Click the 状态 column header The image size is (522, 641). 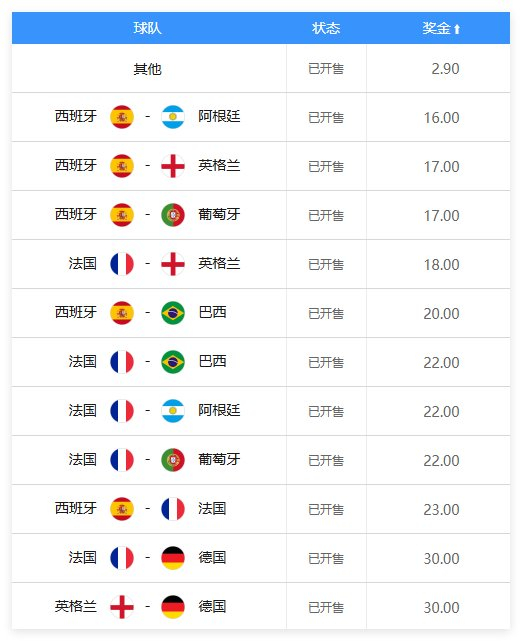326,28
